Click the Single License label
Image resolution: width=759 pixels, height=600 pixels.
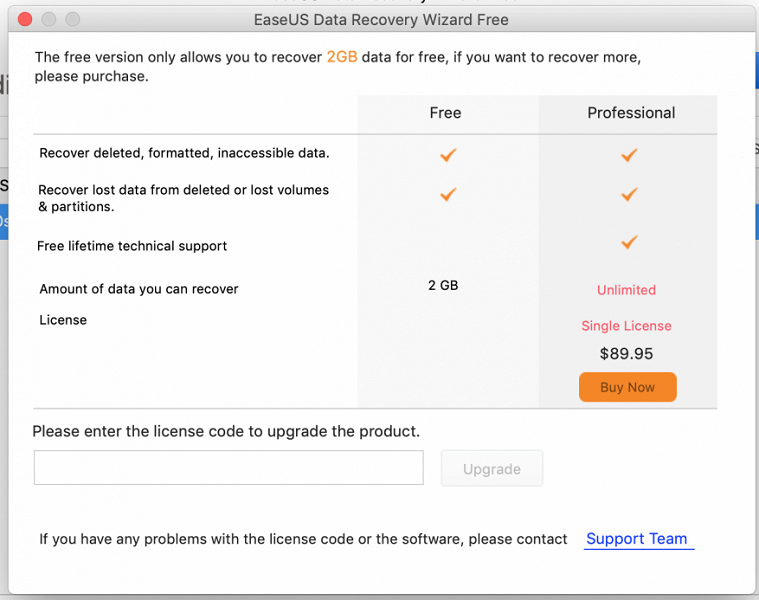point(626,326)
